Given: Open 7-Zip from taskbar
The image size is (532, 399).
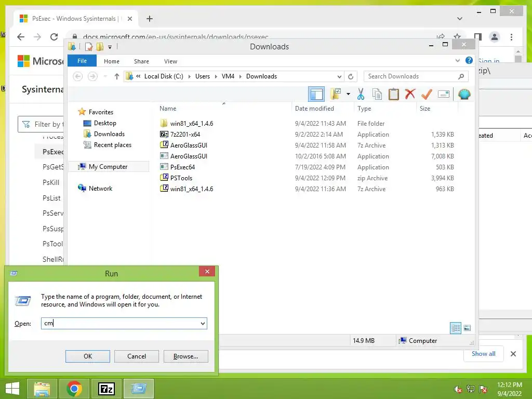Looking at the screenshot, I should point(106,389).
